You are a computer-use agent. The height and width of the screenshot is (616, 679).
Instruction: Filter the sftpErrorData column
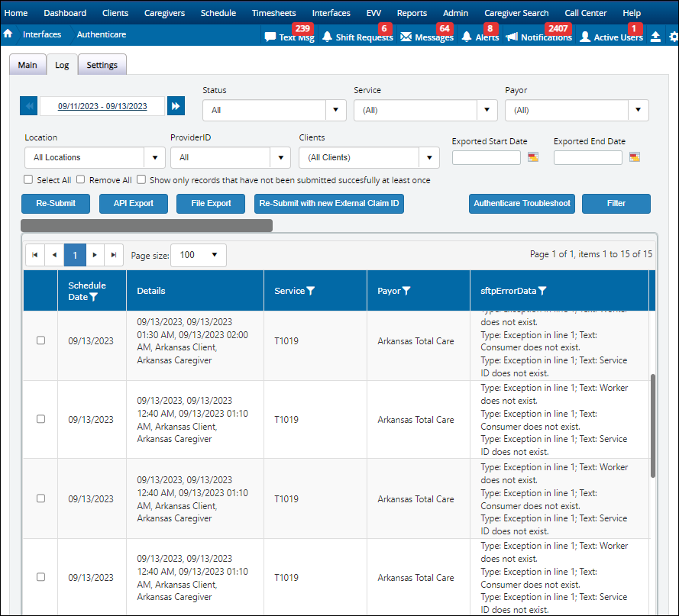pyautogui.click(x=542, y=291)
